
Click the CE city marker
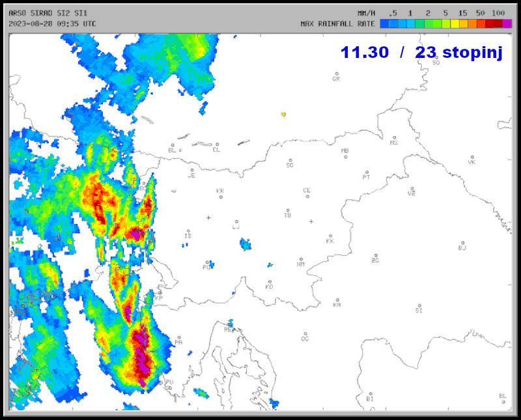coord(307,196)
